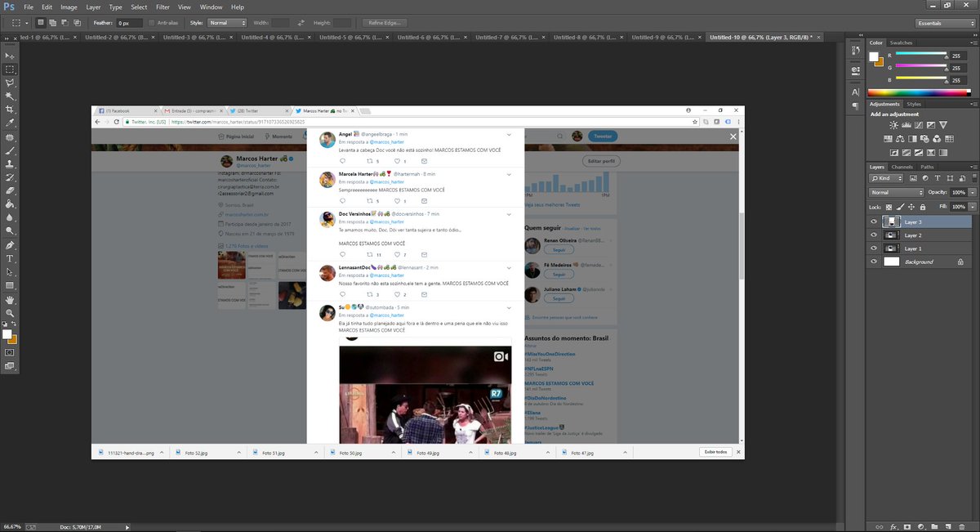Hide Layer 2 with its eye icon
Viewport: 980px width, 532px height.
[874, 235]
